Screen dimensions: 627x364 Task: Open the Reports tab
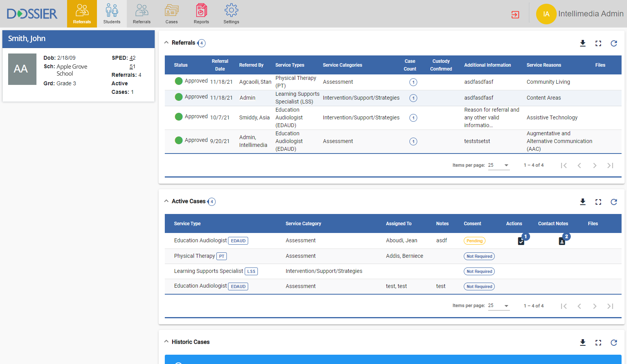tap(201, 14)
